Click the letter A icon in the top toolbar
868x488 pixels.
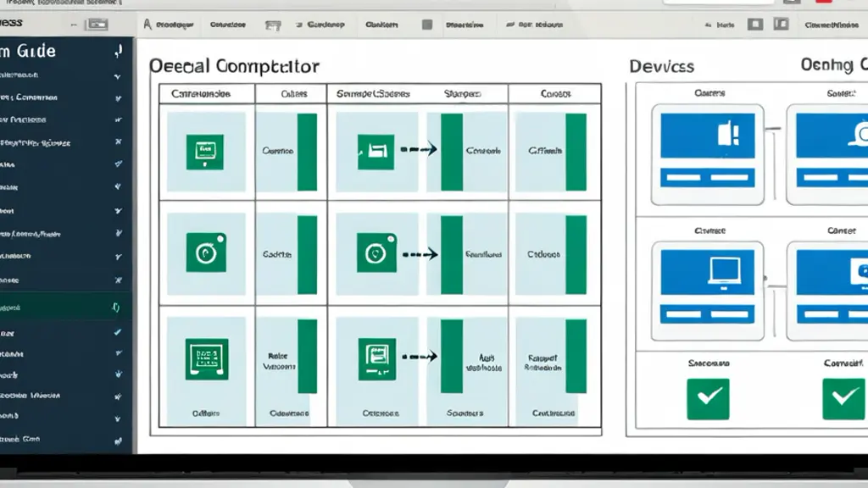[147, 25]
